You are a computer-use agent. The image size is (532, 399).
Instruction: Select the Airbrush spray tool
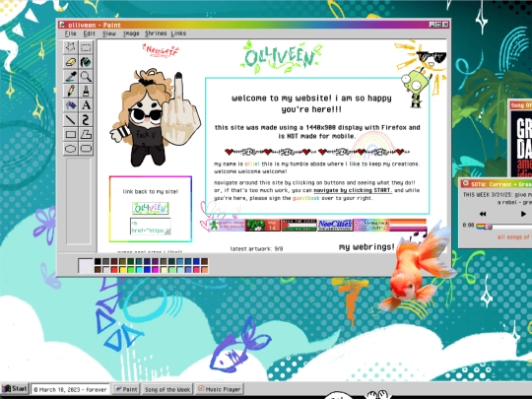point(70,105)
